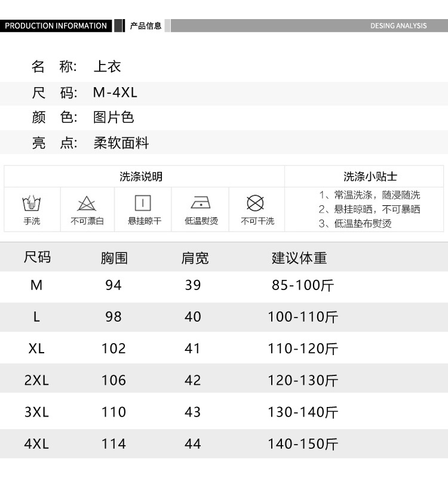Click chest value 114 in 4XL row

point(113,444)
